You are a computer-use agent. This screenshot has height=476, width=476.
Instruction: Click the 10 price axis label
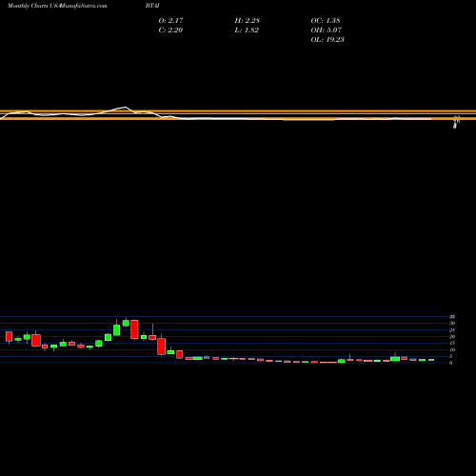452,349
